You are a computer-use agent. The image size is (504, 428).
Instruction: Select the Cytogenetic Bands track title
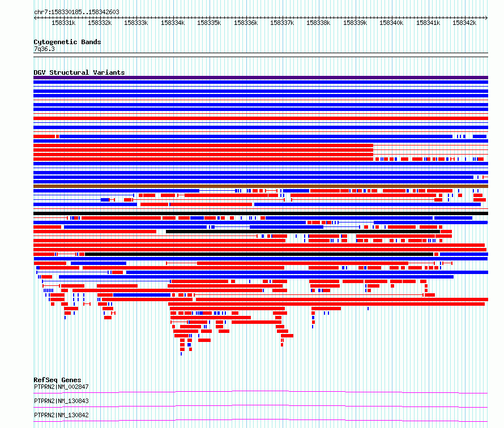click(x=67, y=42)
